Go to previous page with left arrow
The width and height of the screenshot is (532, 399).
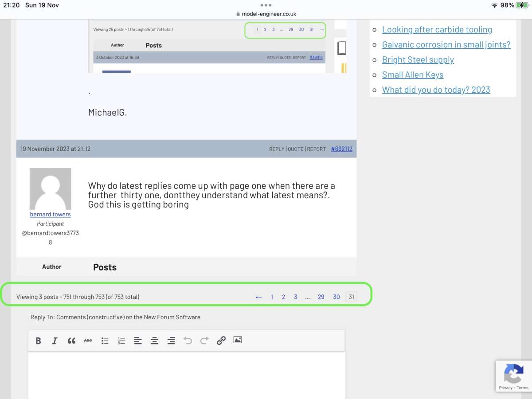click(x=258, y=297)
